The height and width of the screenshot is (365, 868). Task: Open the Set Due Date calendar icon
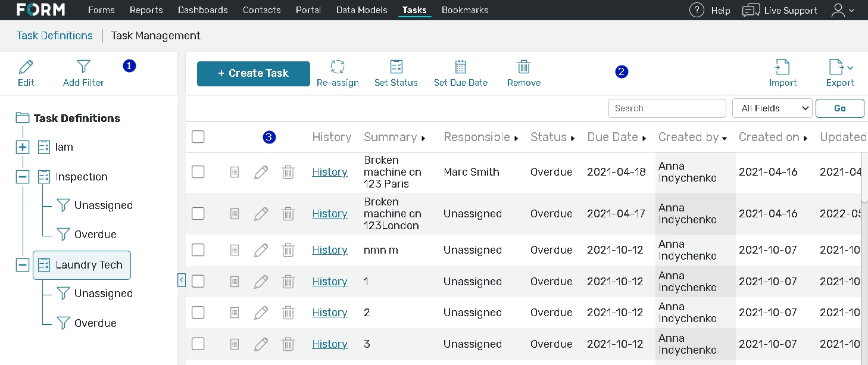[x=460, y=67]
